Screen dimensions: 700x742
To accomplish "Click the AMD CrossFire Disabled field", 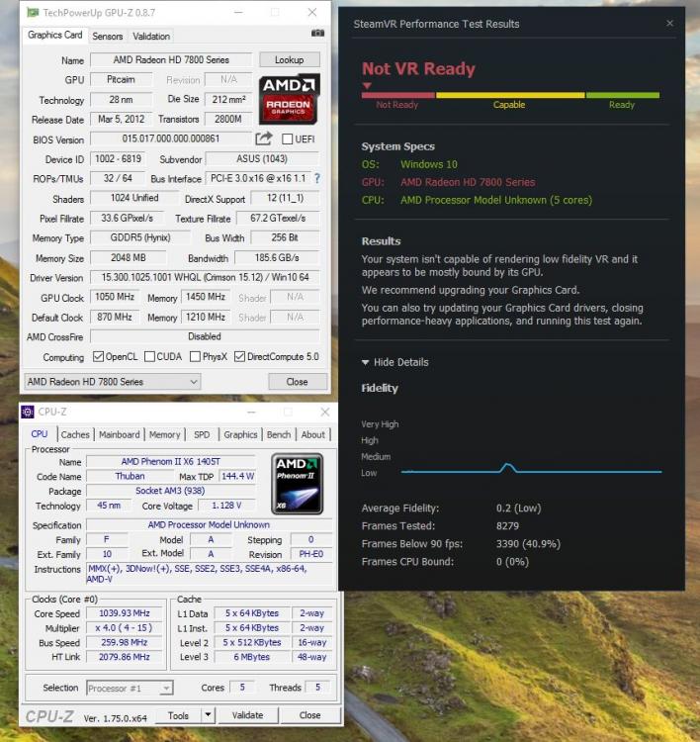I will tap(205, 336).
